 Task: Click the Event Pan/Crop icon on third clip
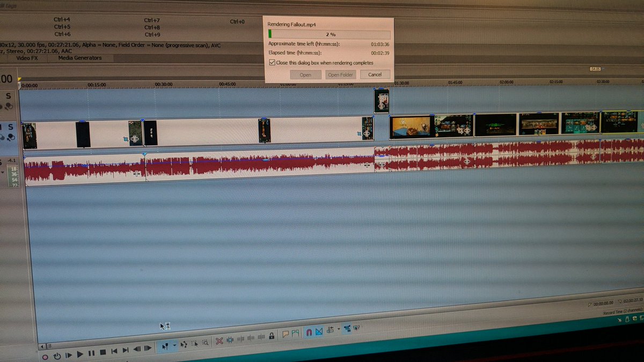pyautogui.click(x=135, y=139)
